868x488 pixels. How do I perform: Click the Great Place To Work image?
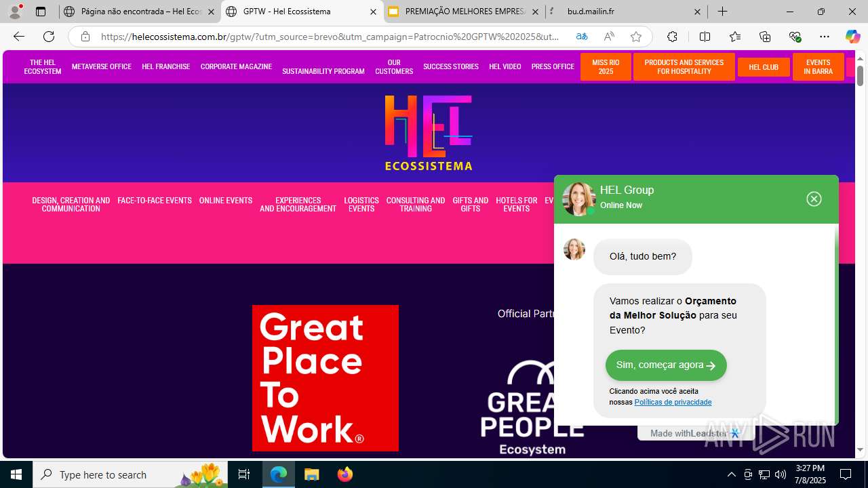pyautogui.click(x=325, y=378)
